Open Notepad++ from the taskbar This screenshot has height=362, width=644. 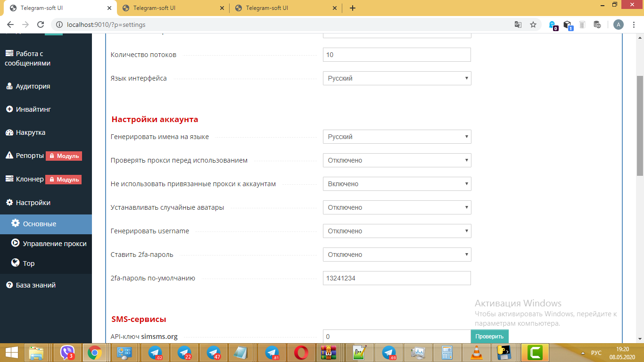pyautogui.click(x=360, y=352)
